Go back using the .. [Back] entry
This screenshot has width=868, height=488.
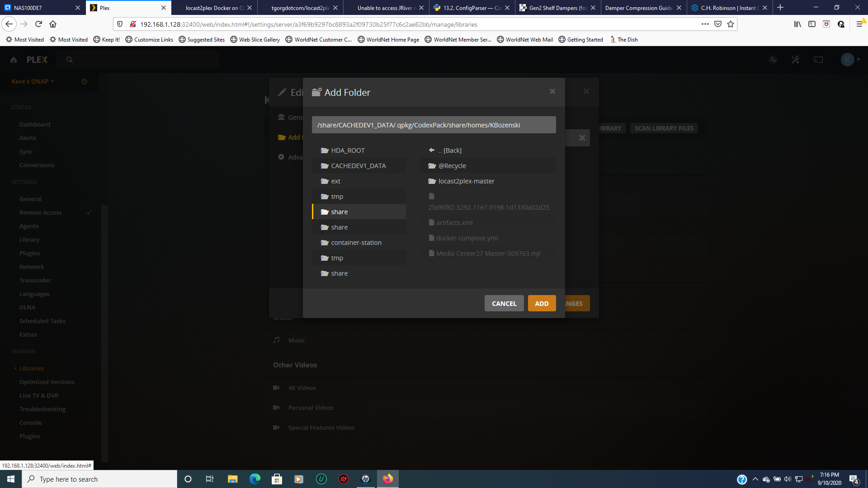point(450,150)
